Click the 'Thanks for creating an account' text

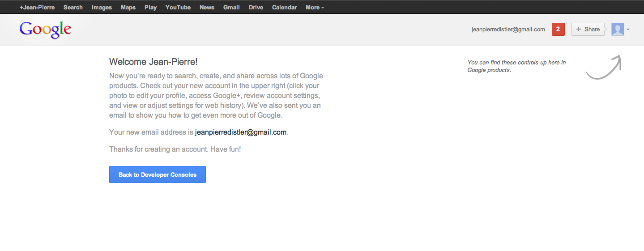pyautogui.click(x=175, y=149)
